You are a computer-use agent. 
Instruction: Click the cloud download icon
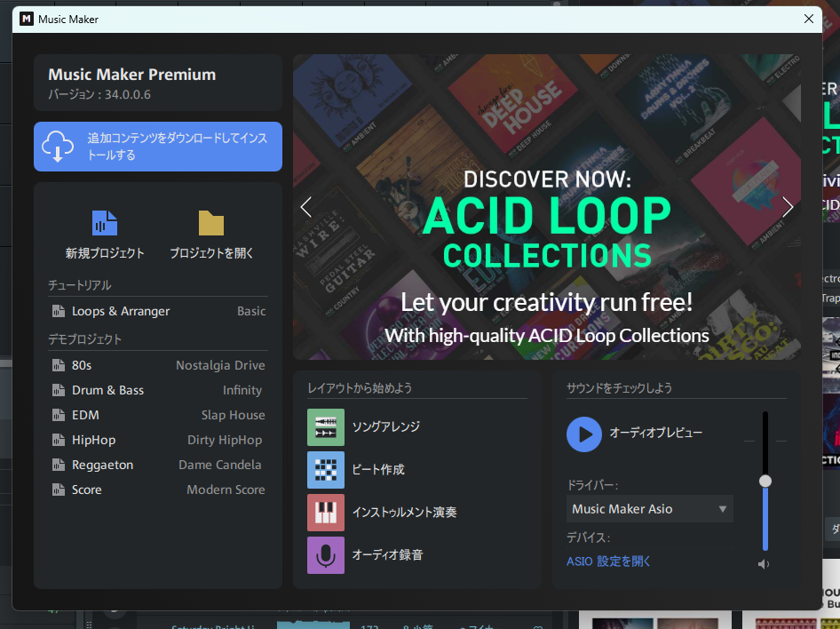(x=58, y=147)
